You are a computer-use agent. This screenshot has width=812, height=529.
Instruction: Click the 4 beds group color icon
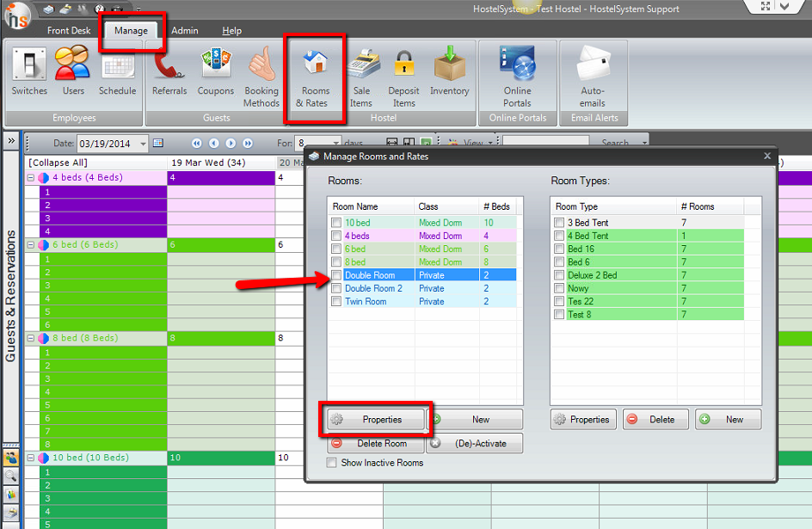[x=44, y=177]
